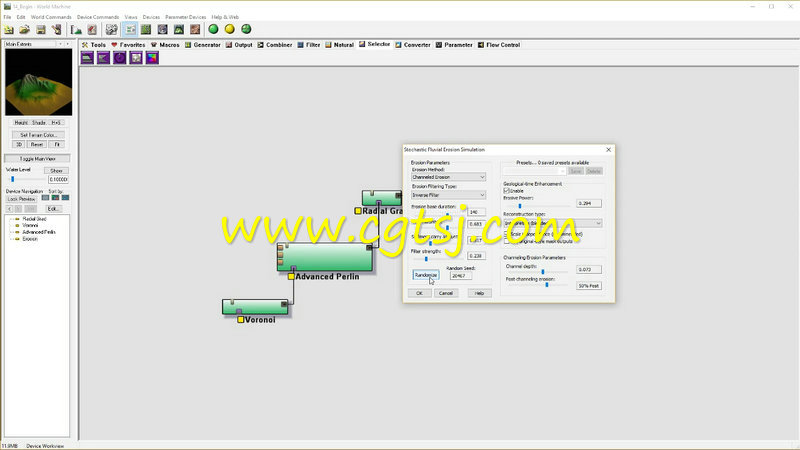Add the purple circular angle selector device
This screenshot has height=450, width=800.
pos(119,58)
